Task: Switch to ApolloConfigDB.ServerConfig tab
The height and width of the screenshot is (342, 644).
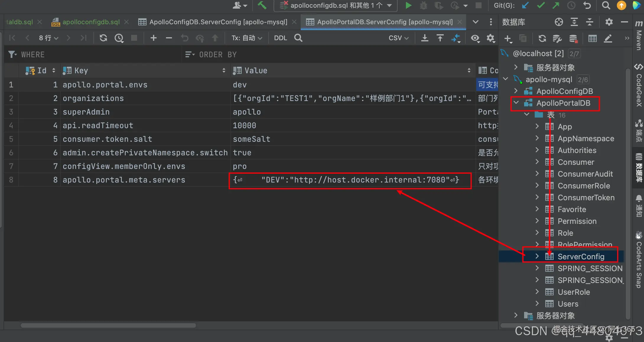Action: pyautogui.click(x=218, y=22)
